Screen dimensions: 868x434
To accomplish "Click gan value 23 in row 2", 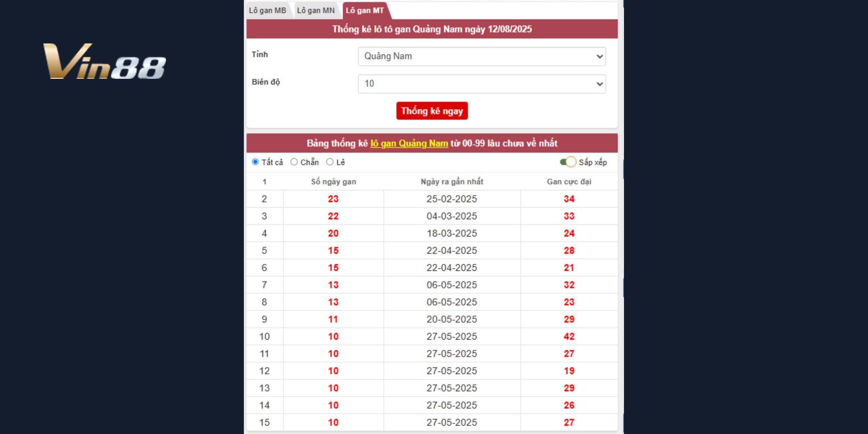I will [x=333, y=199].
